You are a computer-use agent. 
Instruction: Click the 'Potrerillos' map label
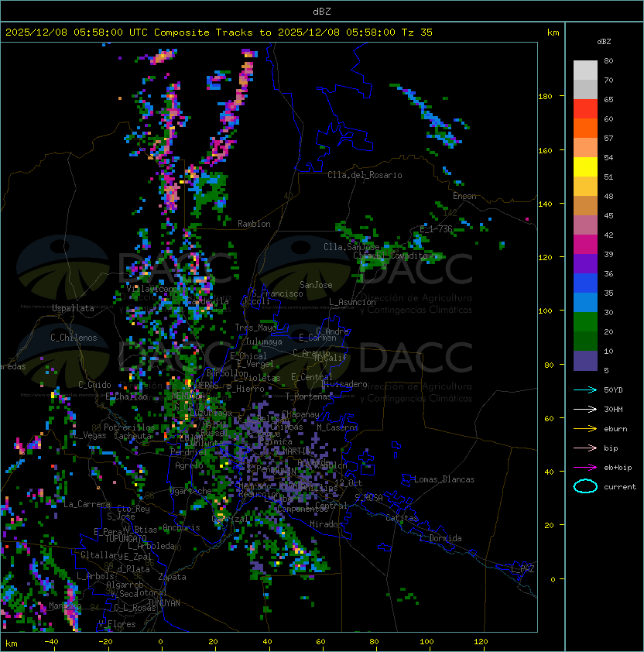(129, 427)
